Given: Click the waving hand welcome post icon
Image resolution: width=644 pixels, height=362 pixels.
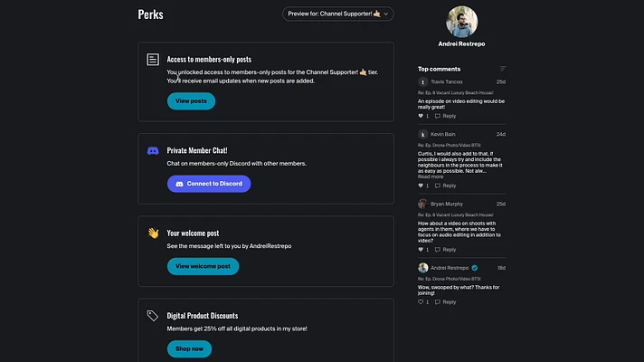Looking at the screenshot, I should [x=153, y=233].
